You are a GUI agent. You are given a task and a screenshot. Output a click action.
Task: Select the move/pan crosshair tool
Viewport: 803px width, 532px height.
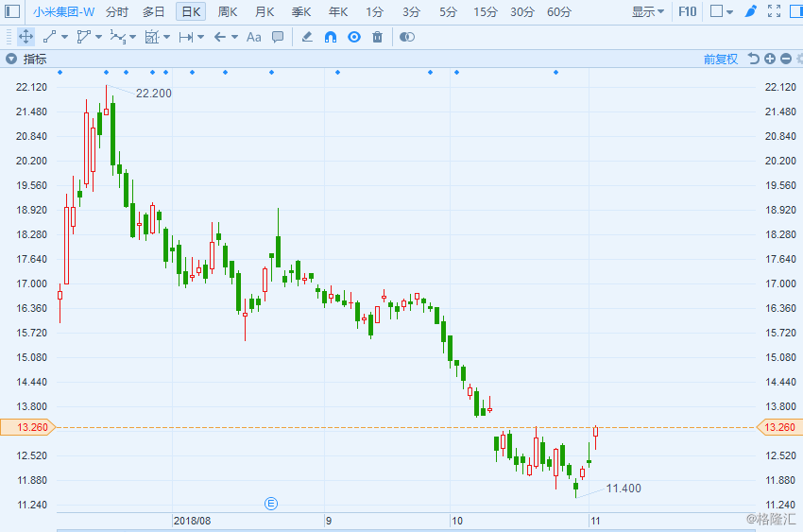(26, 37)
